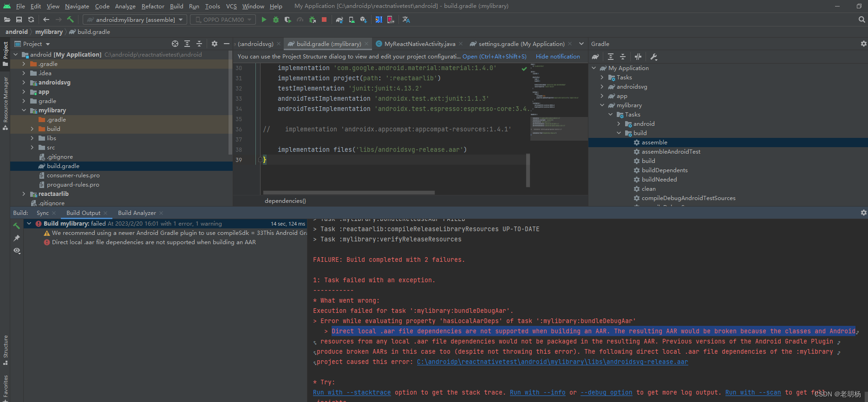Select the clean Gradle task
The height and width of the screenshot is (402, 868).
pos(648,189)
